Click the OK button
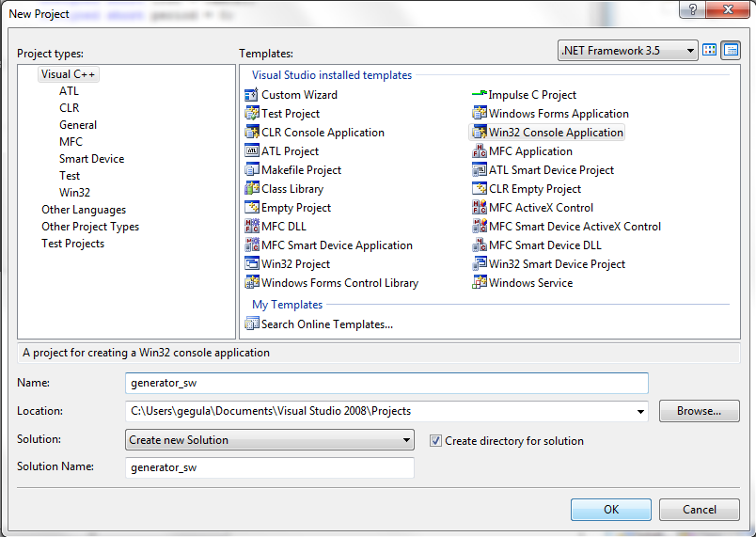 click(x=611, y=510)
